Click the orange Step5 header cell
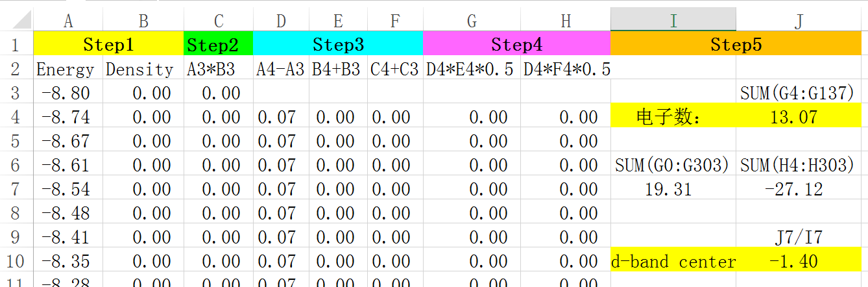Viewport: 868px width, 287px height. point(736,45)
